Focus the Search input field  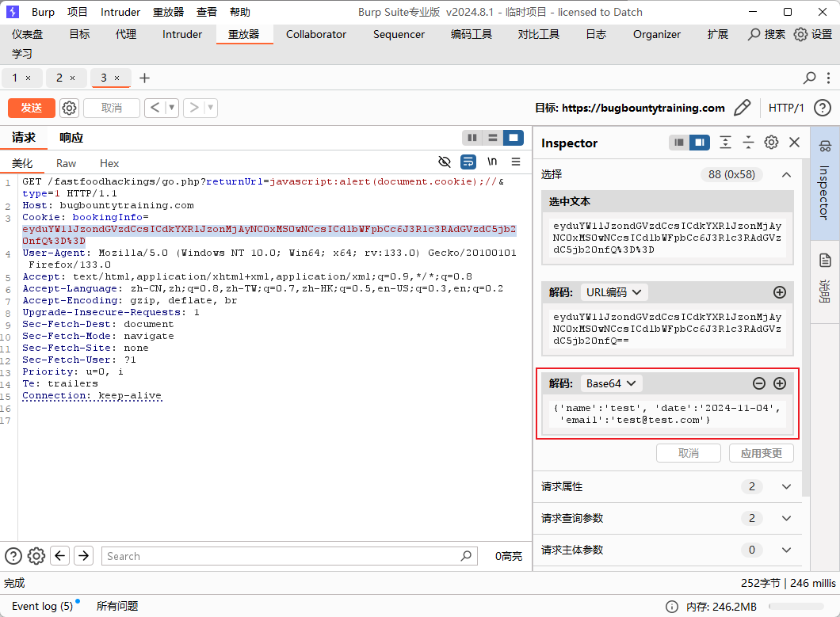[290, 556]
